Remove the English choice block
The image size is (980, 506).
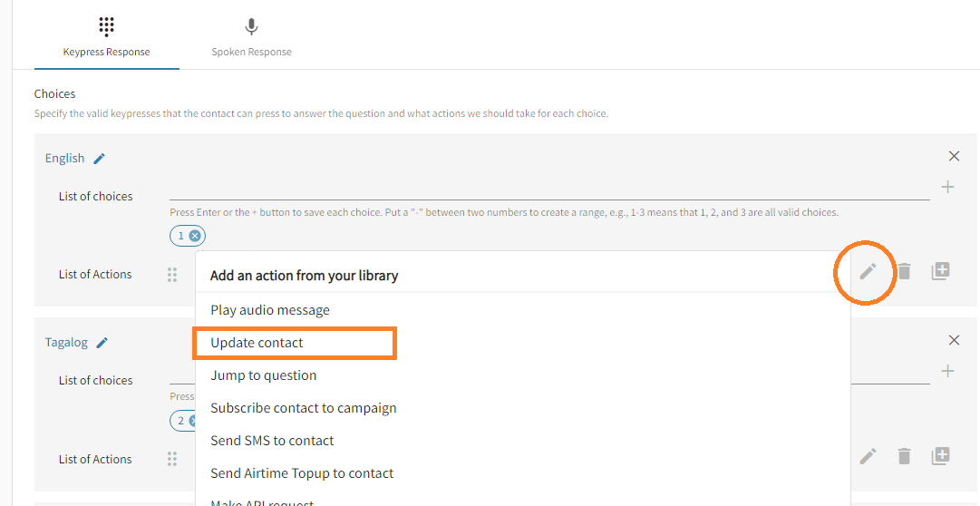coord(954,156)
